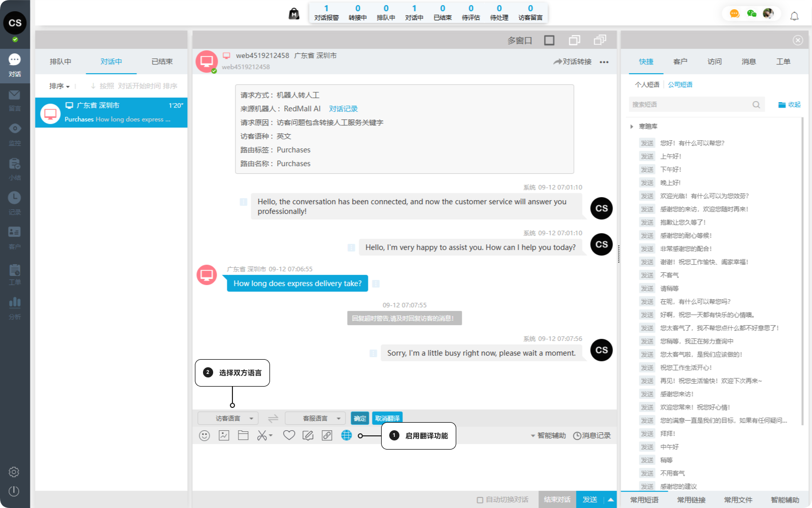The image size is (812, 508).
Task: Toggle the 自动切换对话 checkbox
Action: pyautogui.click(x=480, y=500)
